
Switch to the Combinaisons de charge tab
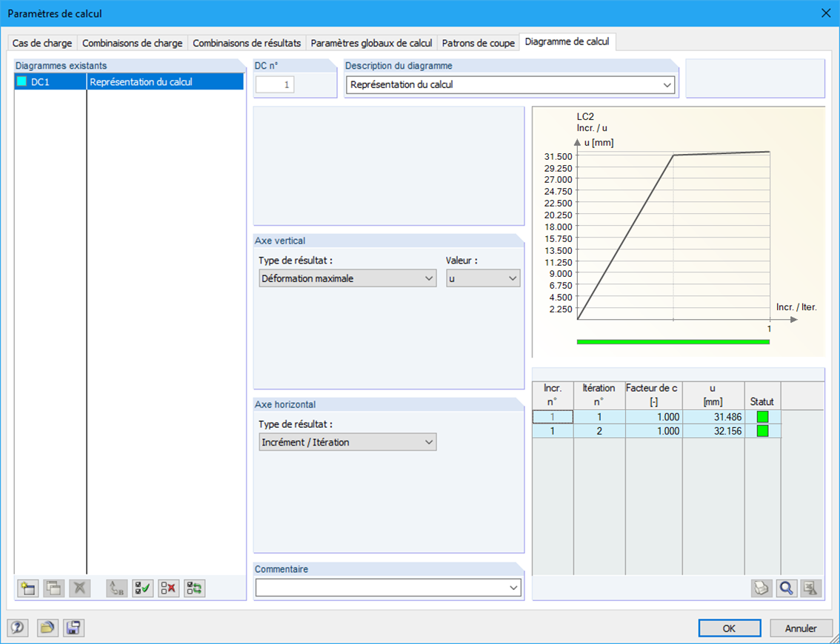point(133,43)
